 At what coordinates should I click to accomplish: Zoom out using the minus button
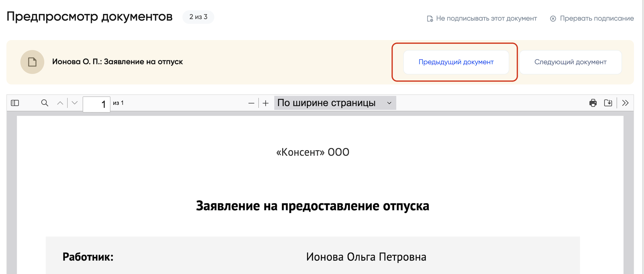point(251,103)
